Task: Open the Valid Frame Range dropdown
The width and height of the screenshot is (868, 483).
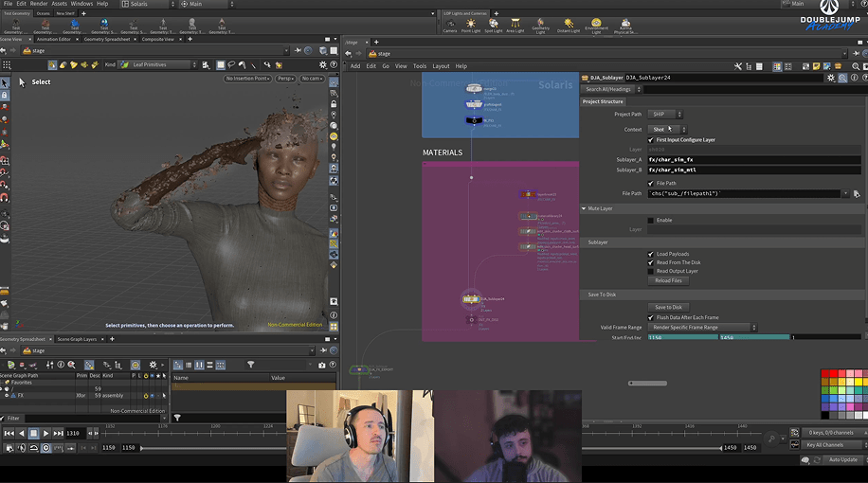Action: click(703, 328)
